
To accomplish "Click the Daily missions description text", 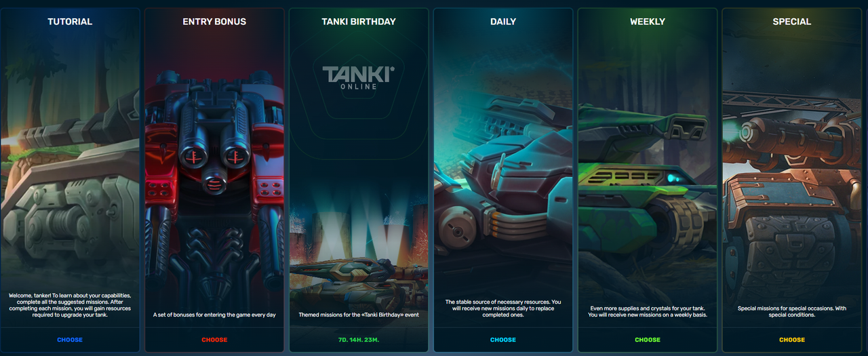I will coord(503,309).
